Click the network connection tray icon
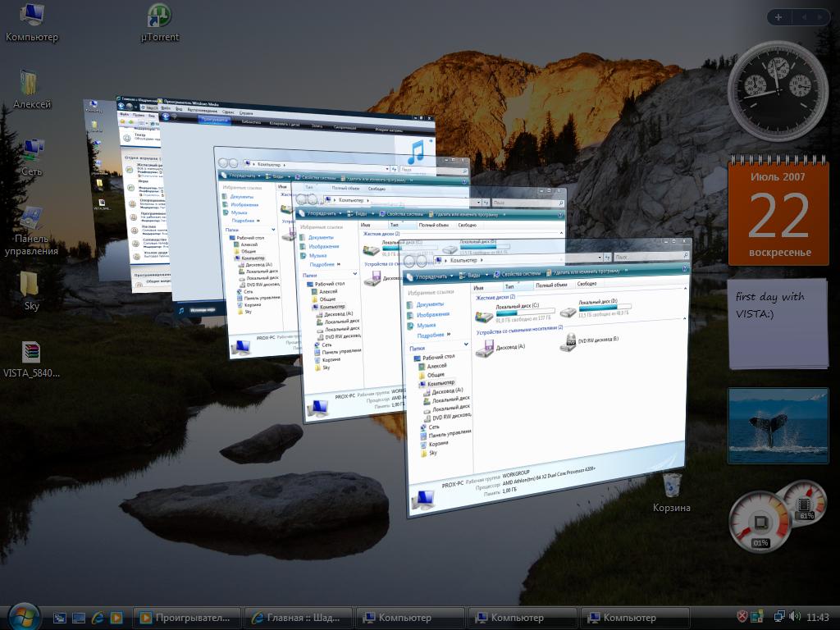The height and width of the screenshot is (630, 840). coord(779,617)
